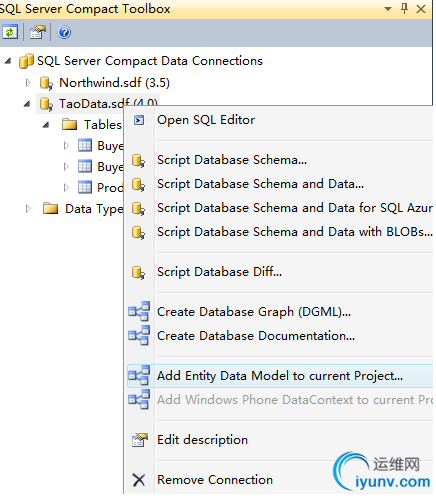Viewport: 436px width, 498px height.
Task: Click the TaoData.sdf database icon
Action: (46, 104)
